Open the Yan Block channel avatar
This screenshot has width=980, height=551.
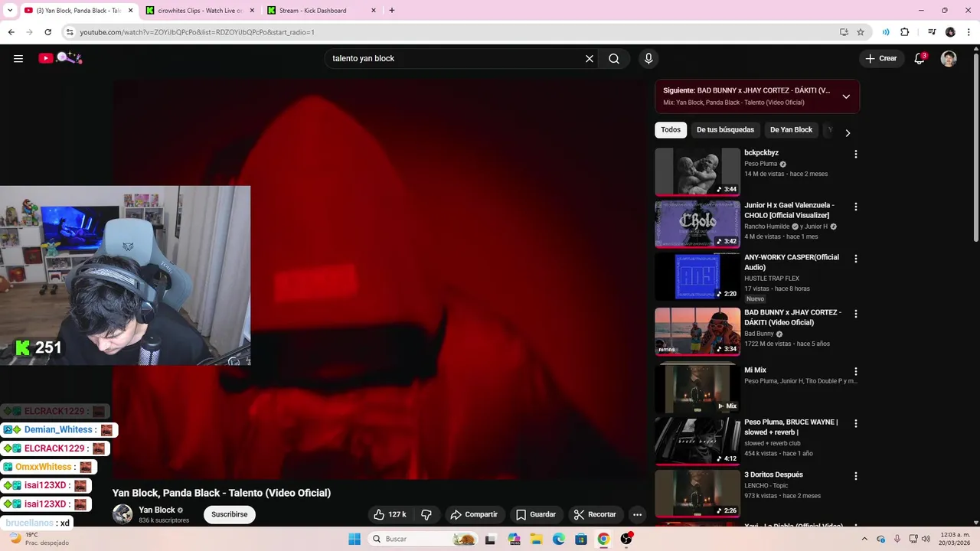point(122,514)
